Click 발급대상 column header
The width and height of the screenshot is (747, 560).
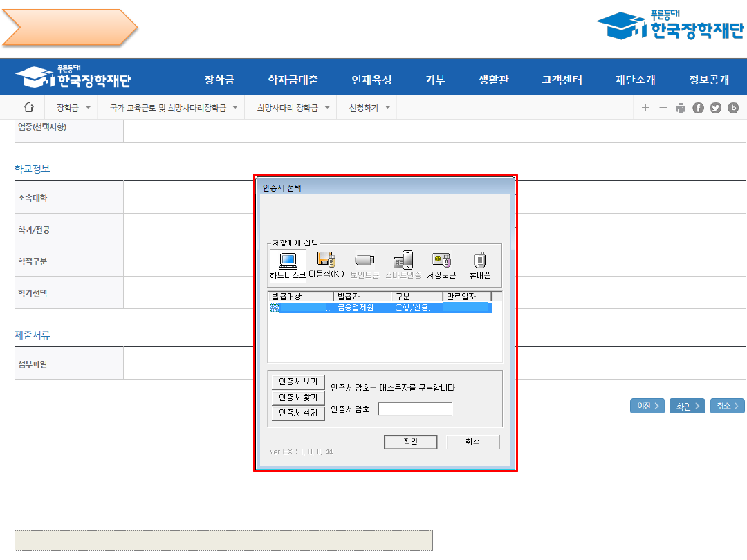coord(299,297)
